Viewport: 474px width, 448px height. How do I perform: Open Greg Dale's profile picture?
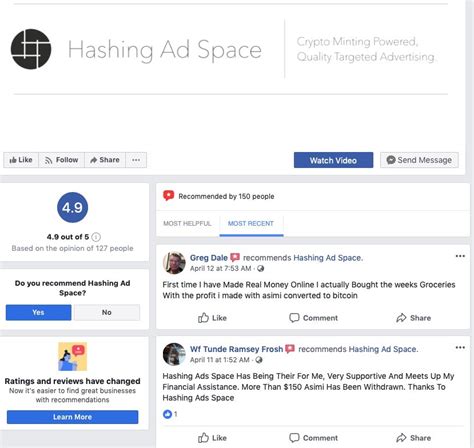174,263
